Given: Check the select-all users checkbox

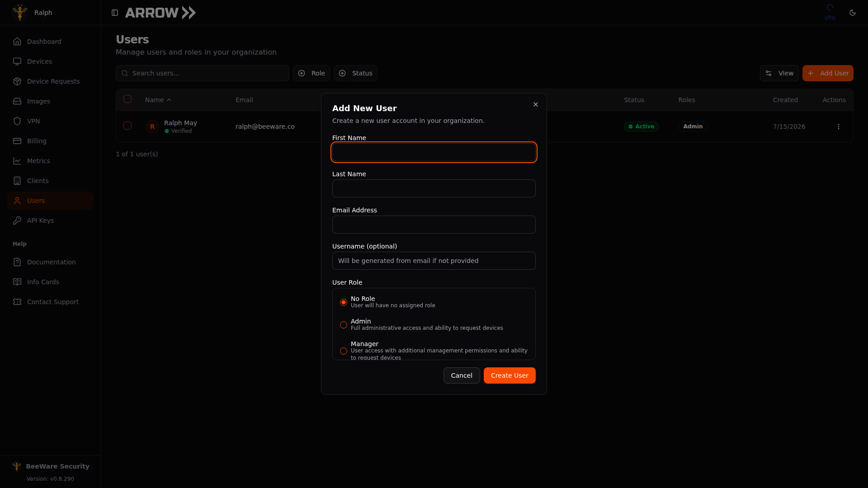Looking at the screenshot, I should [x=127, y=99].
